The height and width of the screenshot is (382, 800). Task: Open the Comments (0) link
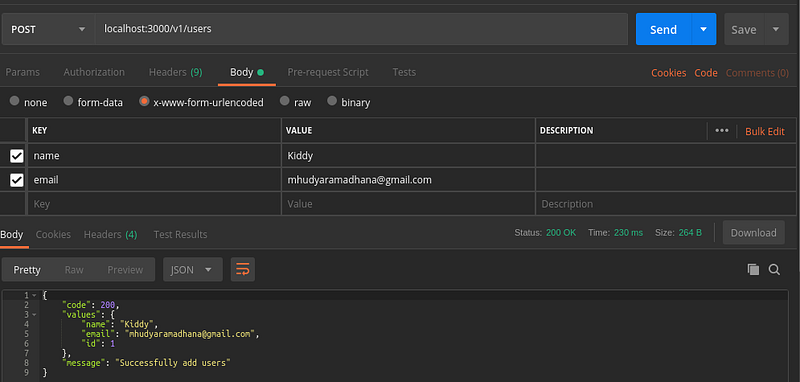click(x=757, y=73)
